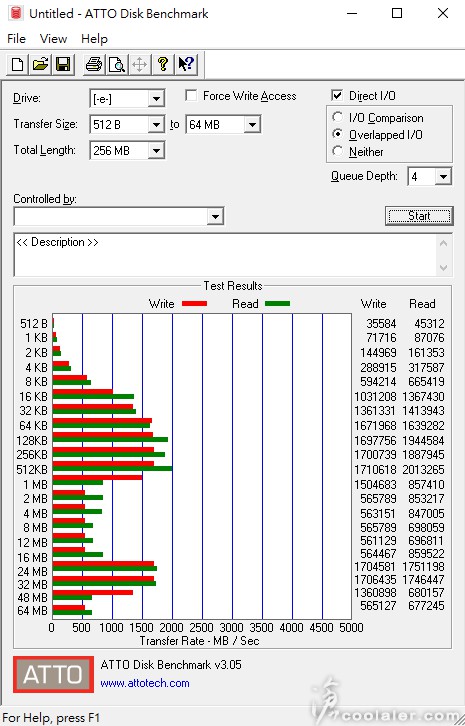Image resolution: width=465 pixels, height=726 pixels.
Task: Click into the Description text box
Action: 225,255
